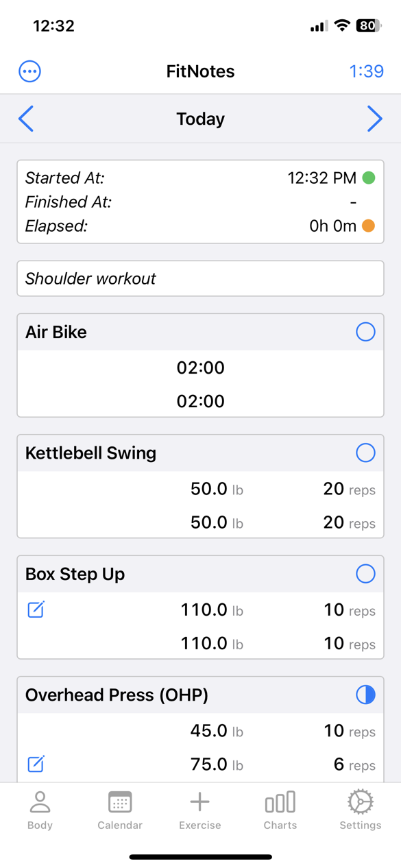The width and height of the screenshot is (401, 868).
Task: Tap the orange Elapsed indicator dot
Action: (369, 226)
